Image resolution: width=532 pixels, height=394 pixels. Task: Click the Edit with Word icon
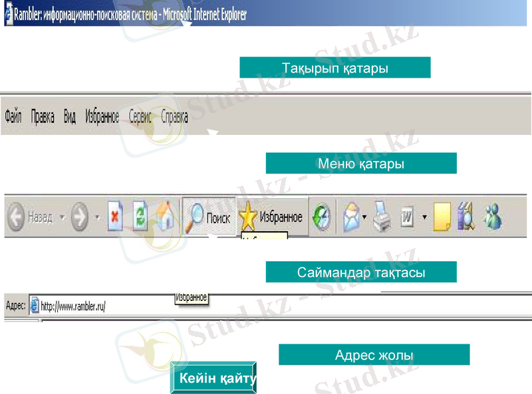click(406, 217)
